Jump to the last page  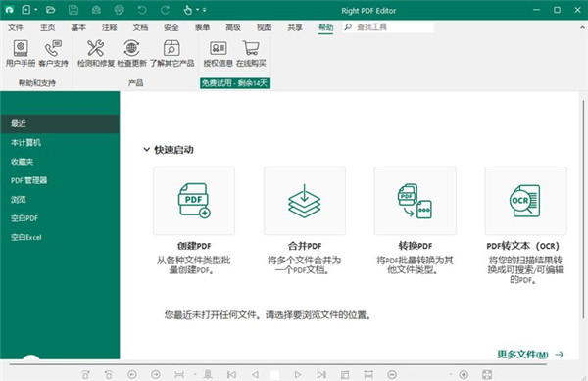click(x=321, y=374)
